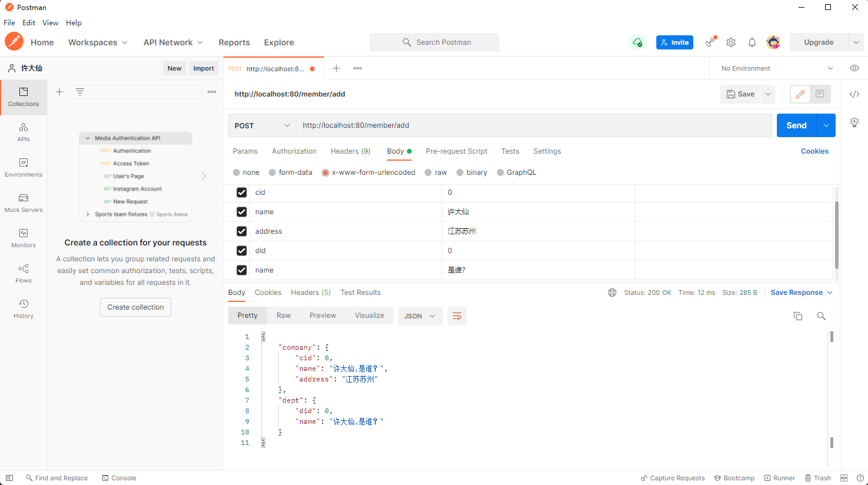Open Save button dropdown arrow
The width and height of the screenshot is (868, 485).
[768, 94]
